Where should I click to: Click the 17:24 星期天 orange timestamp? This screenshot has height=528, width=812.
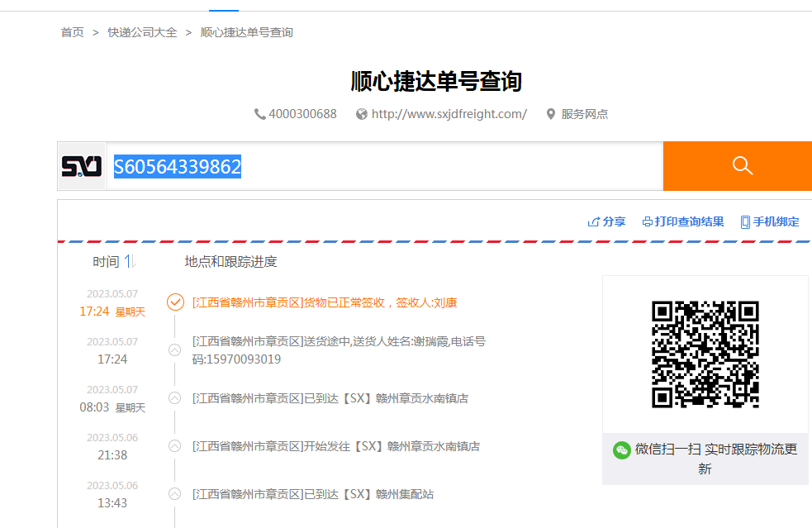(112, 312)
